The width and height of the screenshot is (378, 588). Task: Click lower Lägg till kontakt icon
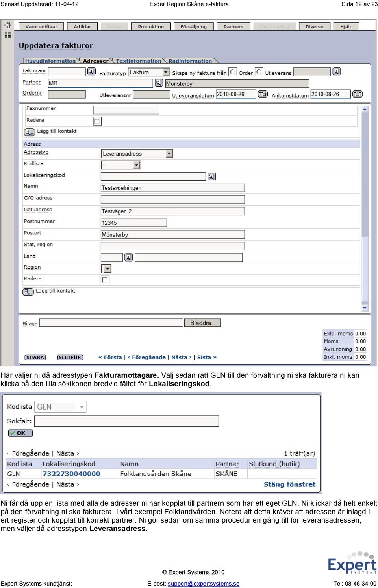click(28, 292)
